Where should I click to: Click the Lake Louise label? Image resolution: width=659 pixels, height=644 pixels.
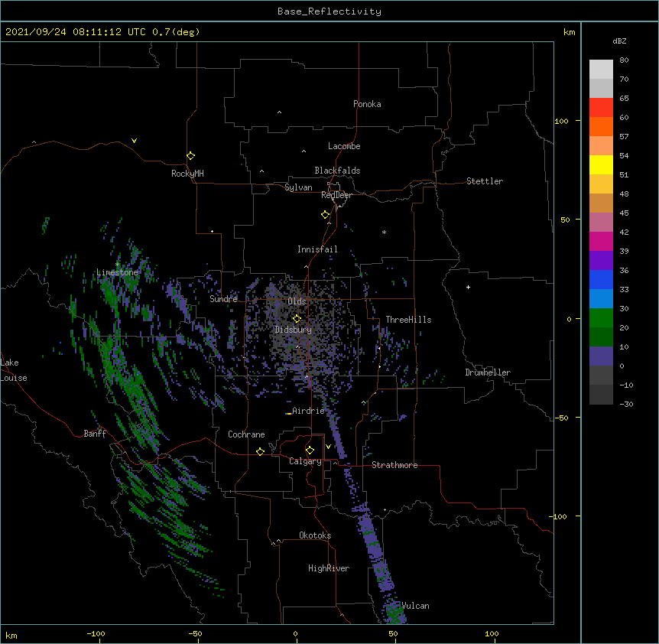pyautogui.click(x=12, y=370)
